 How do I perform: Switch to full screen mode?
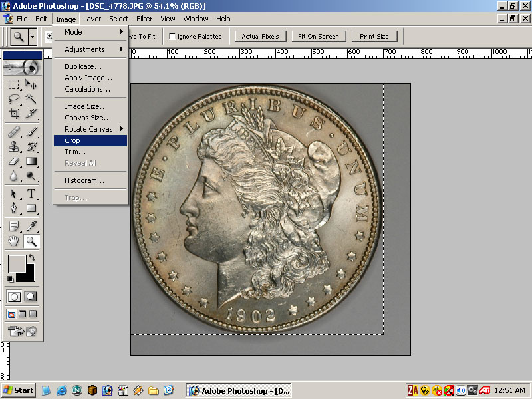[33, 314]
